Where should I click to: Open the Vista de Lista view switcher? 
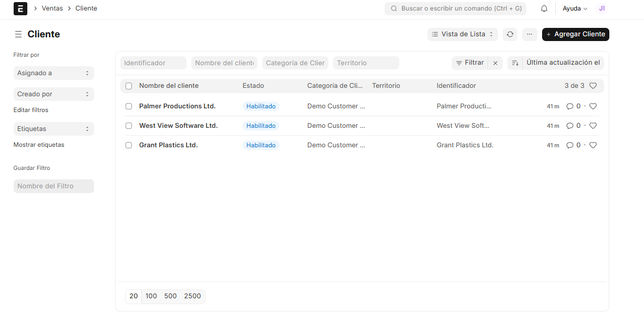click(x=462, y=34)
